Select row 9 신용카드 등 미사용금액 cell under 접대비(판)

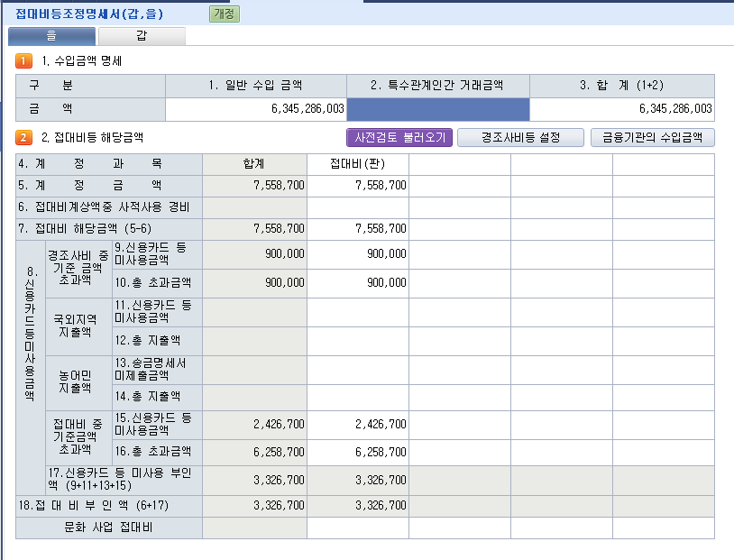358,254
